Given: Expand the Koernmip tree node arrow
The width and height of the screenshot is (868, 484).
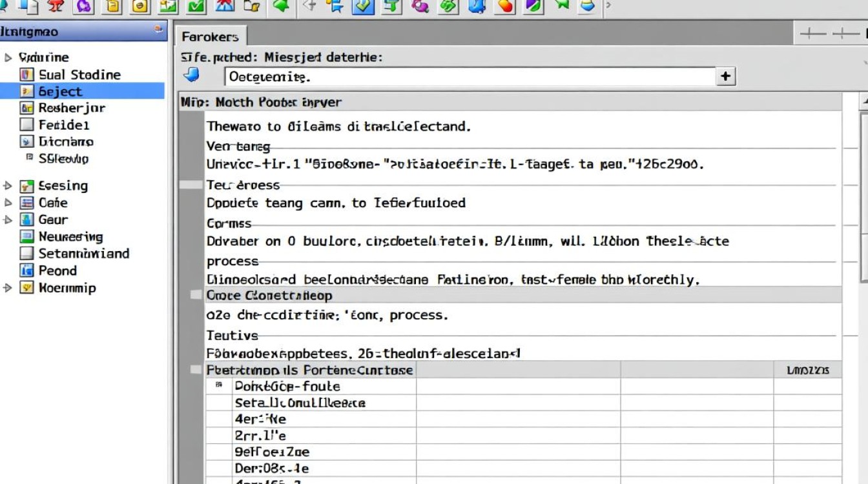Looking at the screenshot, I should (x=8, y=288).
